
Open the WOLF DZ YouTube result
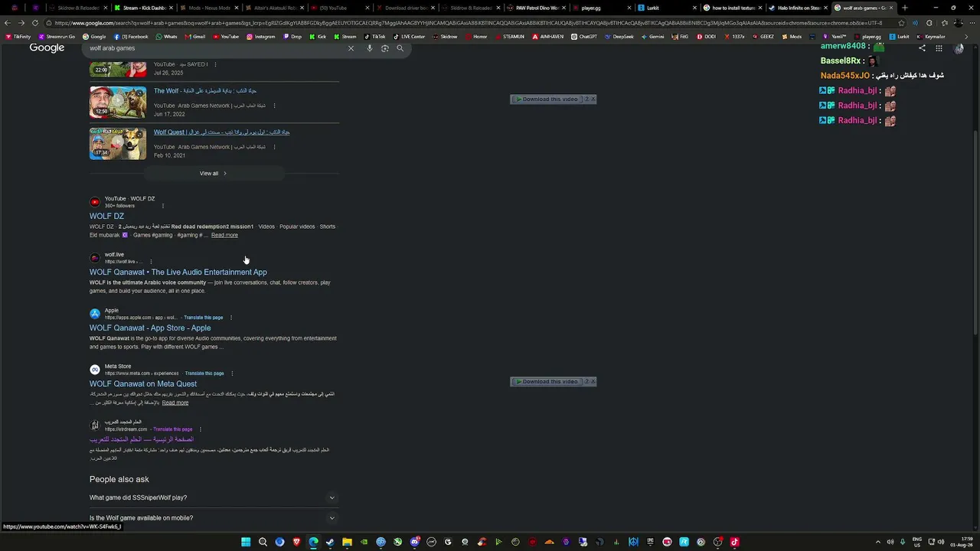click(106, 217)
